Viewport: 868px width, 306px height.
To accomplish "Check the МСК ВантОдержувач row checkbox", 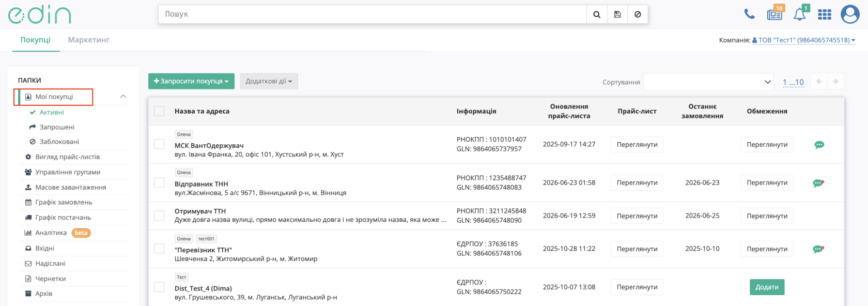I will (x=159, y=144).
